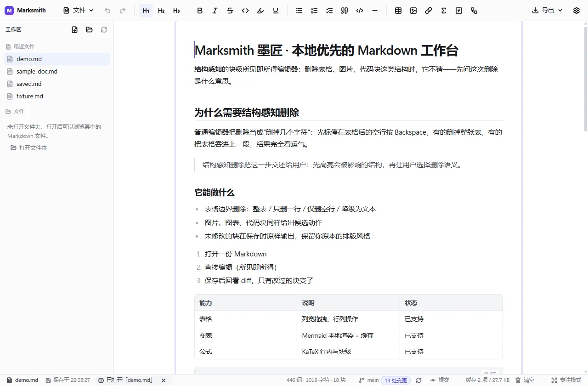
Task: Toggle italic formatting
Action: click(x=215, y=11)
